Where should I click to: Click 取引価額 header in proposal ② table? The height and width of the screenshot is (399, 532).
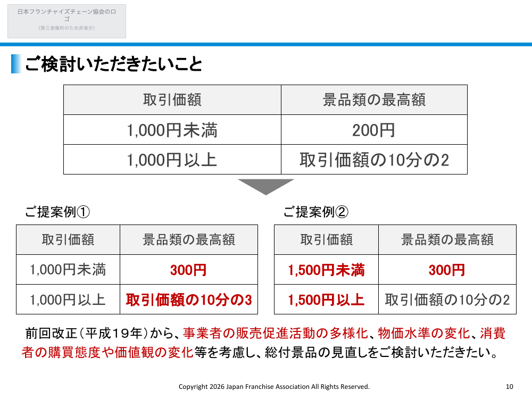[327, 239]
